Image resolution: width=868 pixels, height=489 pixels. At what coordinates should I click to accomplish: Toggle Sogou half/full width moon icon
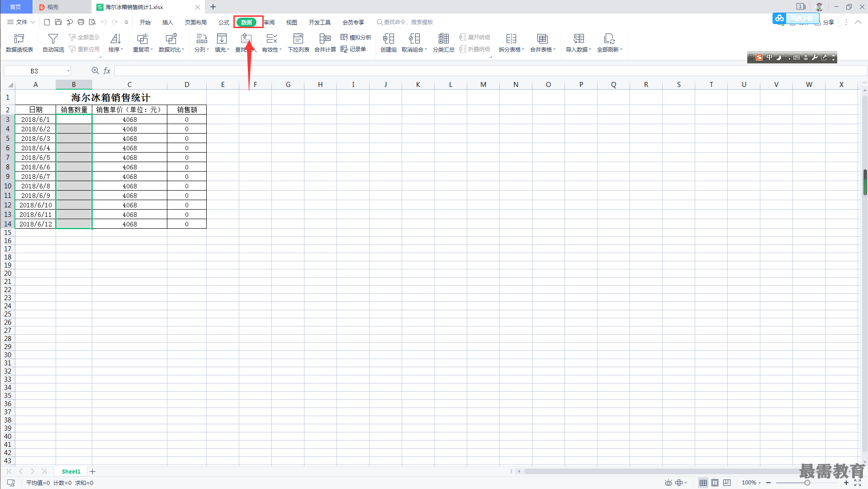[778, 58]
